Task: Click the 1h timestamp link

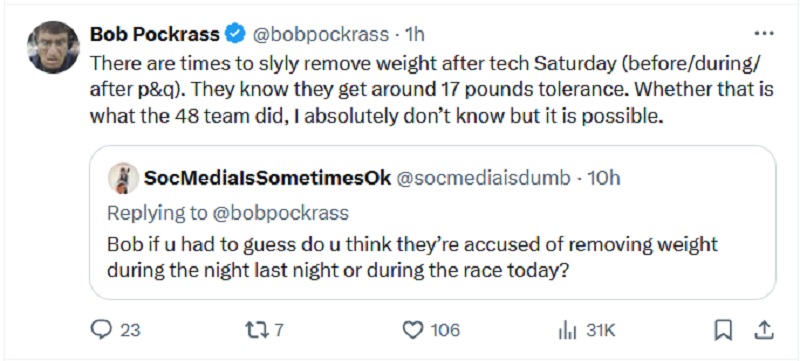Action: (x=414, y=34)
